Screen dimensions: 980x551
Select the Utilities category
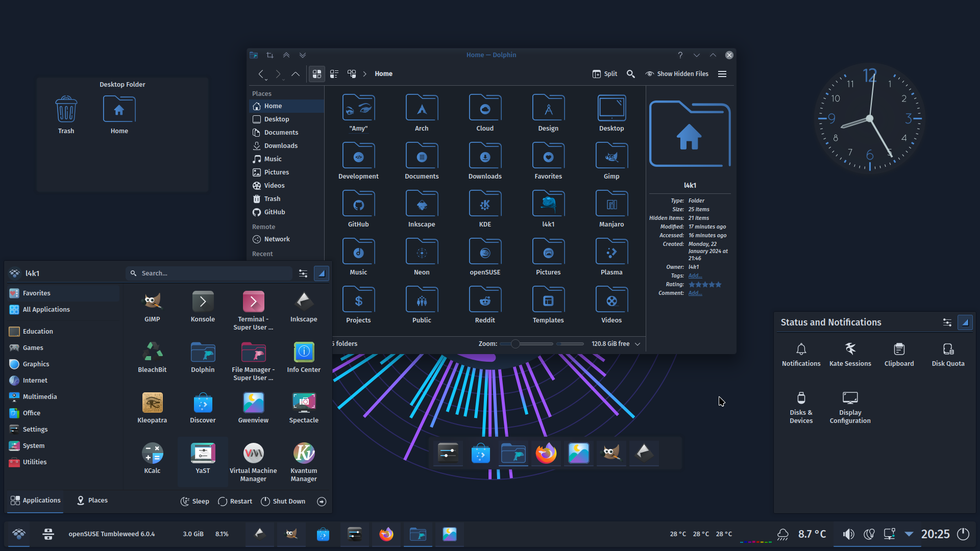pyautogui.click(x=63, y=462)
